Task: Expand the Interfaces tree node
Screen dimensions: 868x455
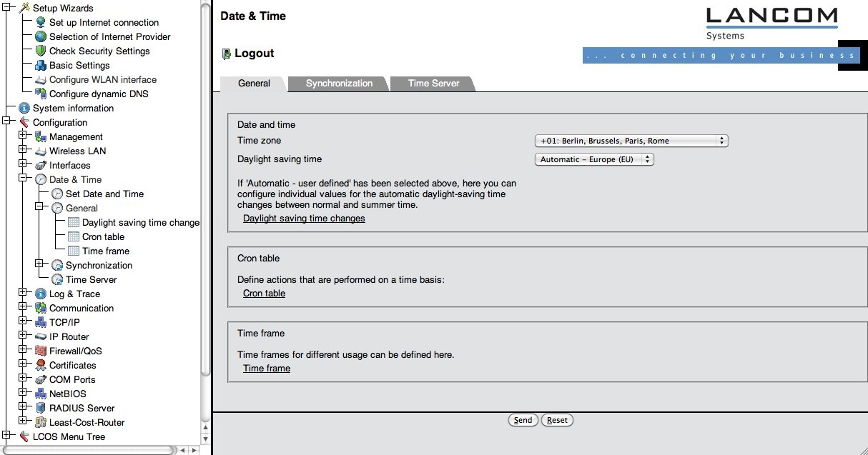Action: coord(23,164)
